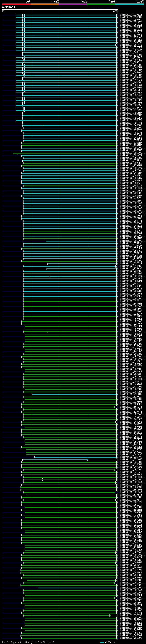Click the cyan UniRef100_Q91487 alignment bar

click(x=75, y=394)
